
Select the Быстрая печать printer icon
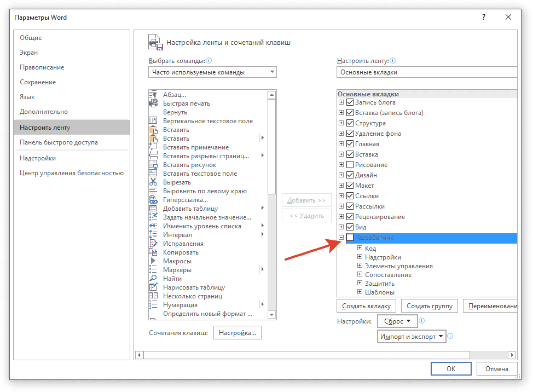tap(153, 103)
